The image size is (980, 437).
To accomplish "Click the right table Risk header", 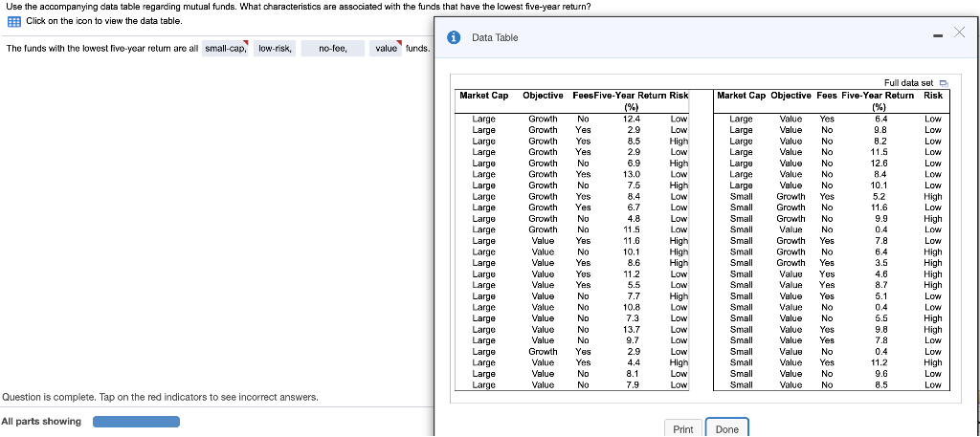I will click(x=933, y=96).
